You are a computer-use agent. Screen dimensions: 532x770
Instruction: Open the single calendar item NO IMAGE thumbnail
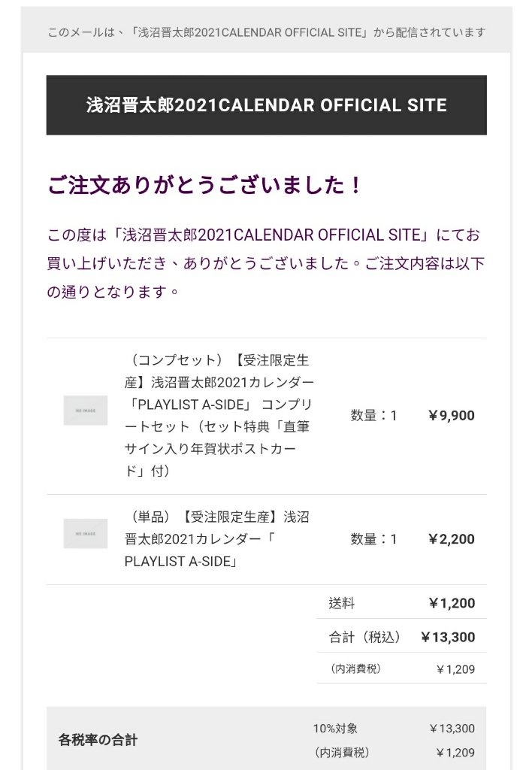click(x=86, y=533)
